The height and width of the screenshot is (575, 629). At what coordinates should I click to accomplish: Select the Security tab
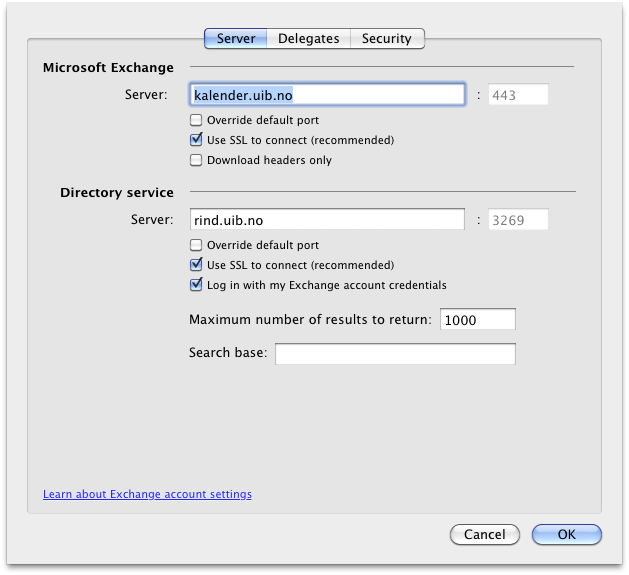tap(386, 39)
